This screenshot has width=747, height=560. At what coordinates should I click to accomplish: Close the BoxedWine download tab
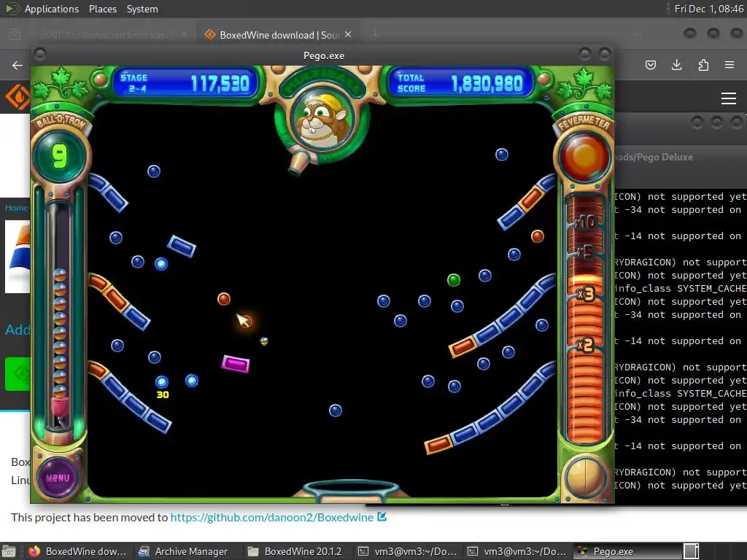coord(348,34)
